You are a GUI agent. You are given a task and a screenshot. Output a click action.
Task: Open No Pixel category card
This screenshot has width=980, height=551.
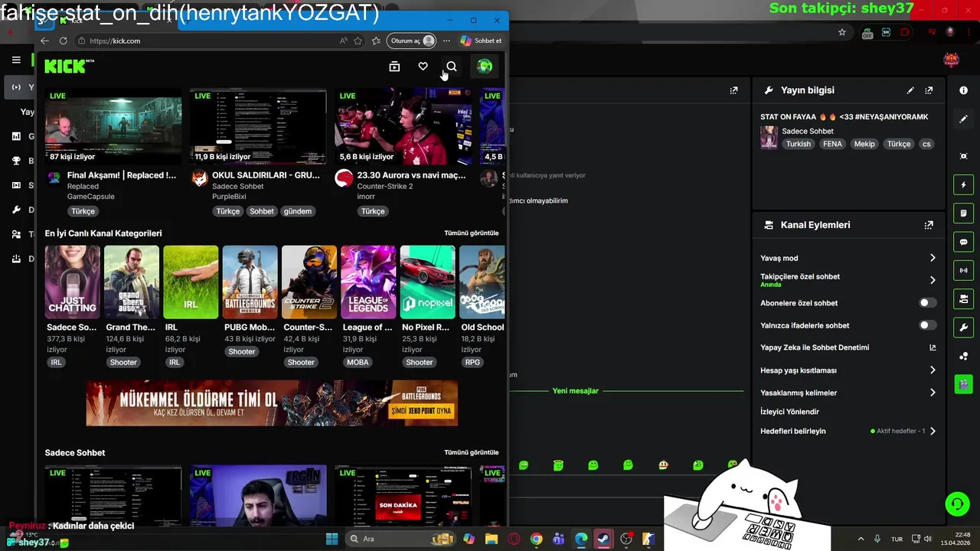point(428,282)
